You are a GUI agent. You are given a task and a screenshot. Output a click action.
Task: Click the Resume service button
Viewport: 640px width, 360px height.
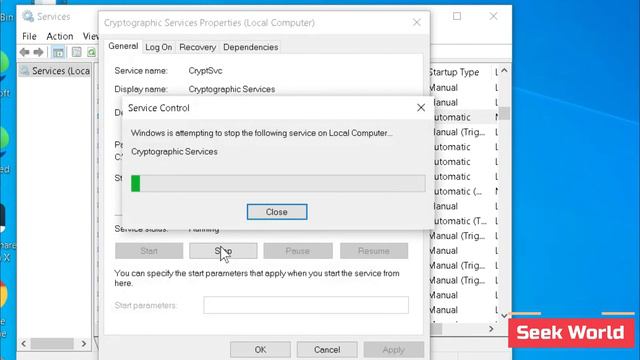[x=374, y=251]
